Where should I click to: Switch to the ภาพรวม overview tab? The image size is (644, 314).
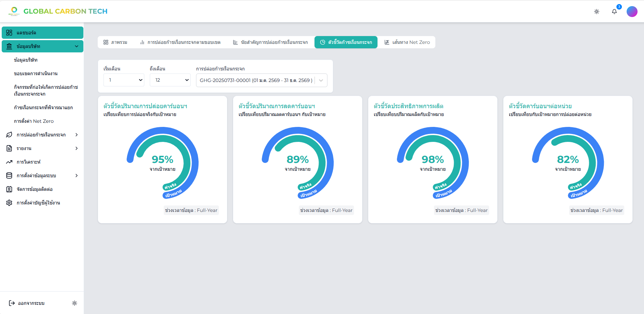(115, 42)
